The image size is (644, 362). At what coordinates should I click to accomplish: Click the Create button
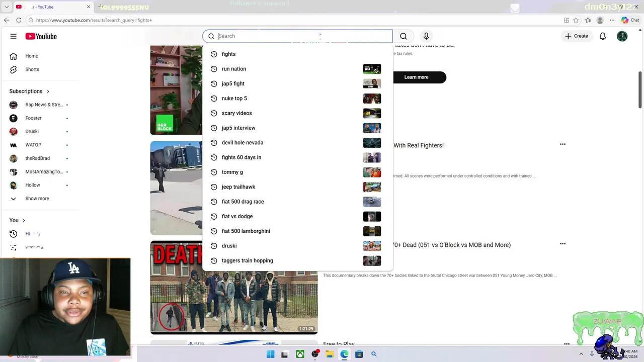point(577,36)
